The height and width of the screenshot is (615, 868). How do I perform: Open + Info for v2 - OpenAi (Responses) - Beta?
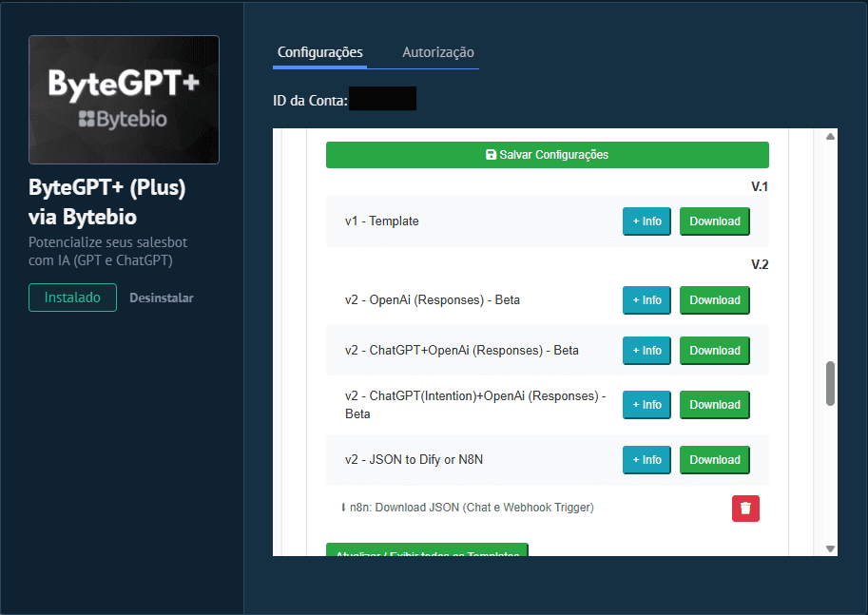[x=646, y=300]
